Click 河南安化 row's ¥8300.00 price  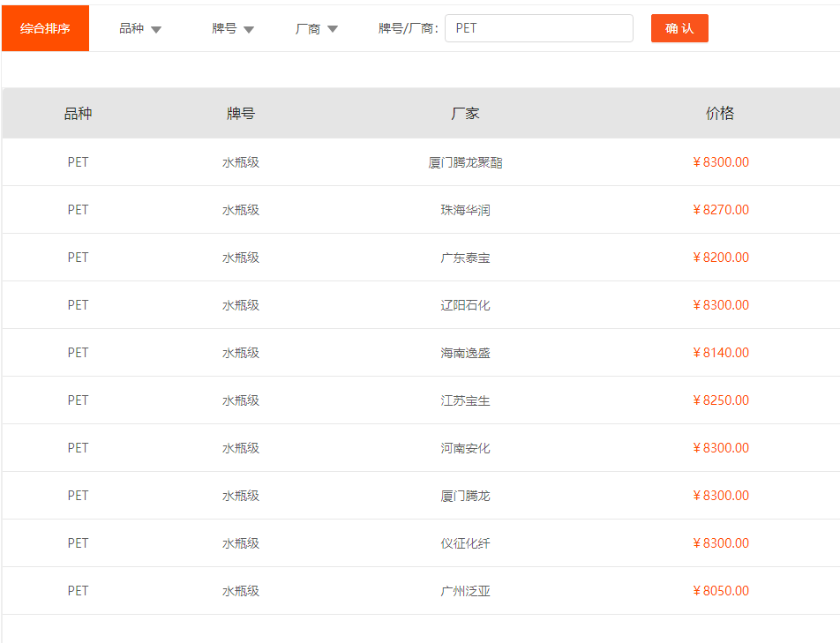point(721,448)
